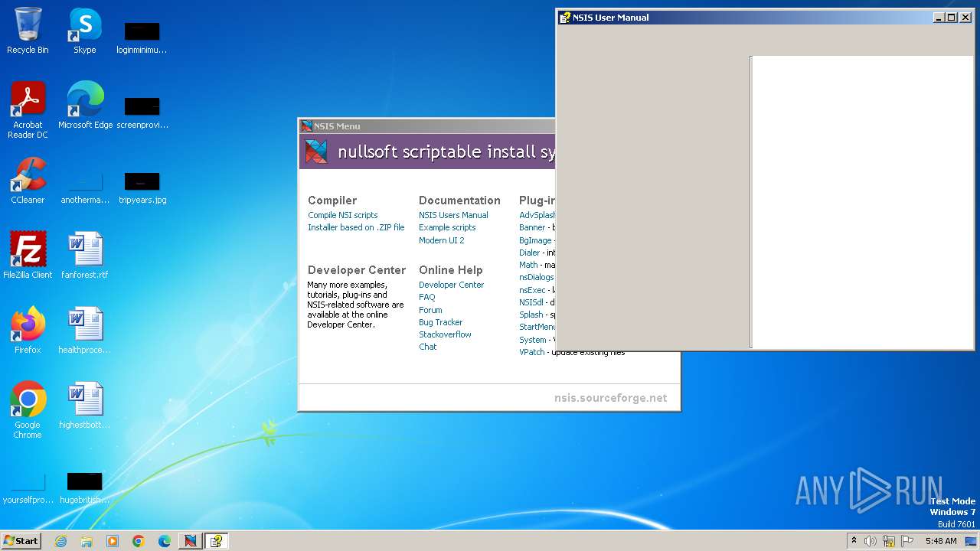Open media player taskbar icon
This screenshot has height=551, width=980.
[x=113, y=541]
